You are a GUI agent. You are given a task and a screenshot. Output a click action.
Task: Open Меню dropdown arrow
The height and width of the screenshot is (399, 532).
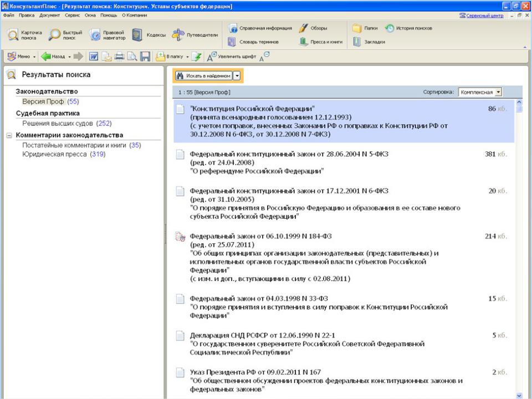pyautogui.click(x=34, y=57)
